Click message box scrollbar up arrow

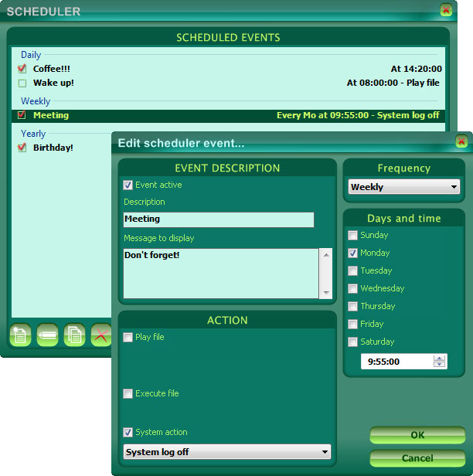(326, 255)
